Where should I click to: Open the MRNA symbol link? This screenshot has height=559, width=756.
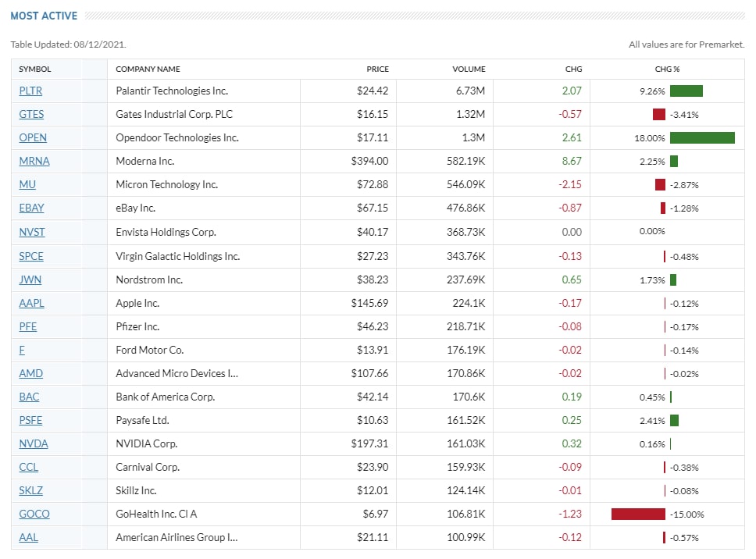tap(34, 161)
